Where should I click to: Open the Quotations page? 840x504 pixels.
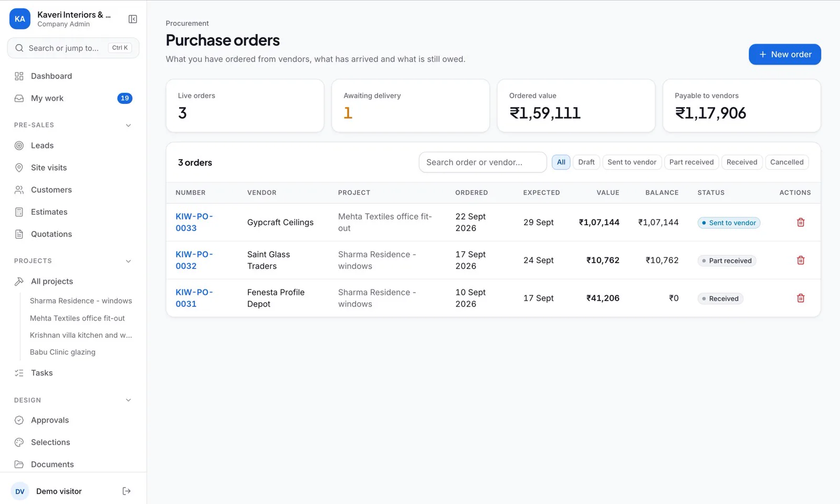point(73,234)
